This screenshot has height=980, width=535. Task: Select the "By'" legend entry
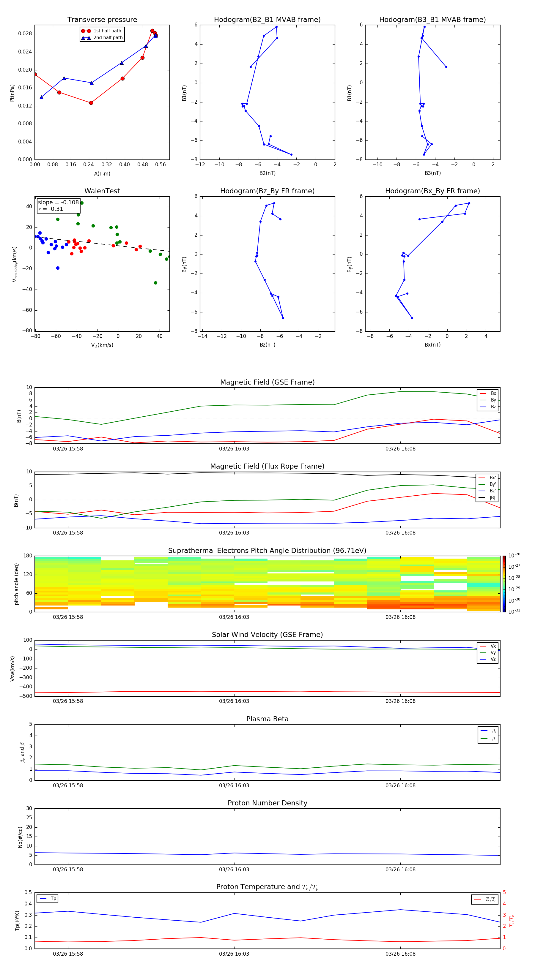(x=487, y=484)
